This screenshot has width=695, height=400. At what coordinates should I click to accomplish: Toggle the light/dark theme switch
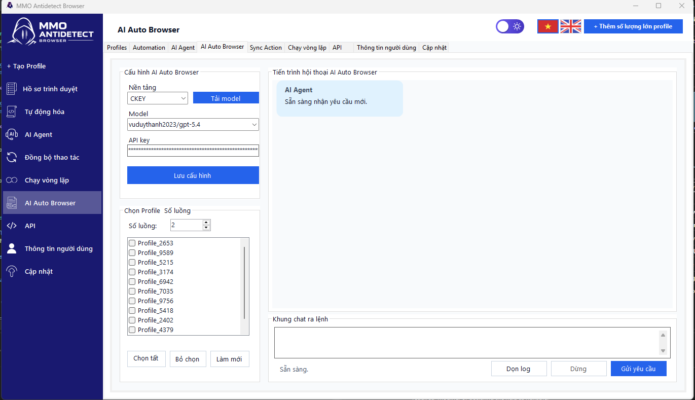tap(510, 27)
